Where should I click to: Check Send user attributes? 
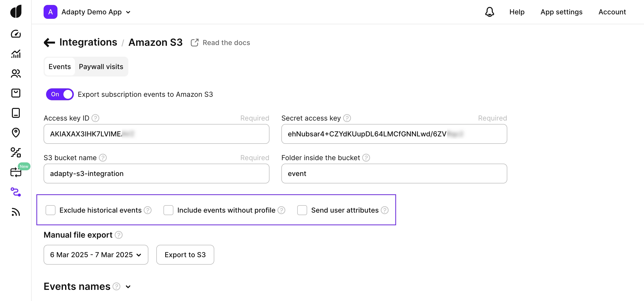pyautogui.click(x=302, y=210)
